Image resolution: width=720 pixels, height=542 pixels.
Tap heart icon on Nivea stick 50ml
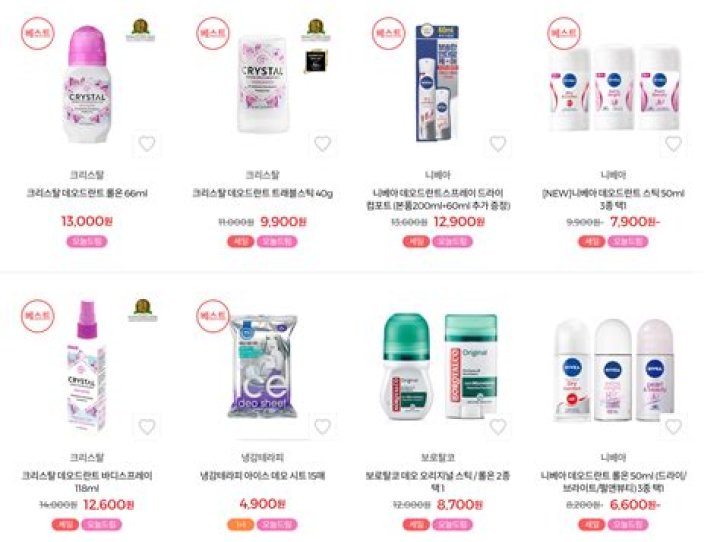click(x=673, y=144)
